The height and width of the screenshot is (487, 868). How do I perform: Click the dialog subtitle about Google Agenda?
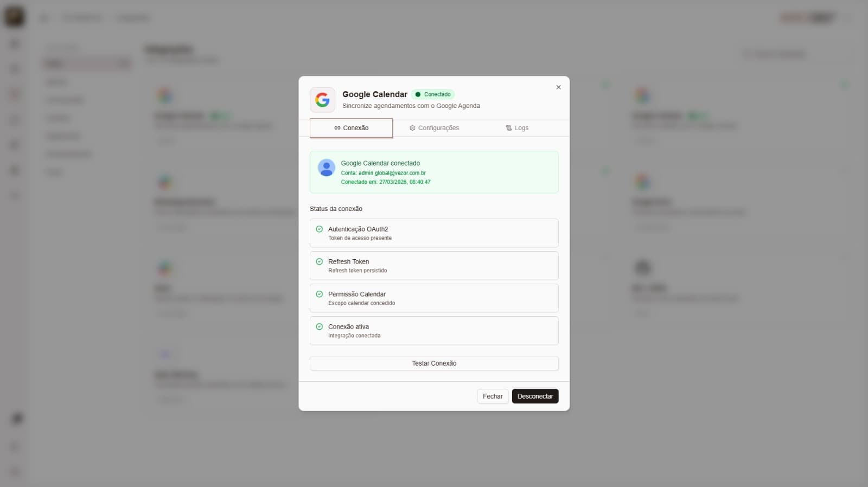click(411, 106)
